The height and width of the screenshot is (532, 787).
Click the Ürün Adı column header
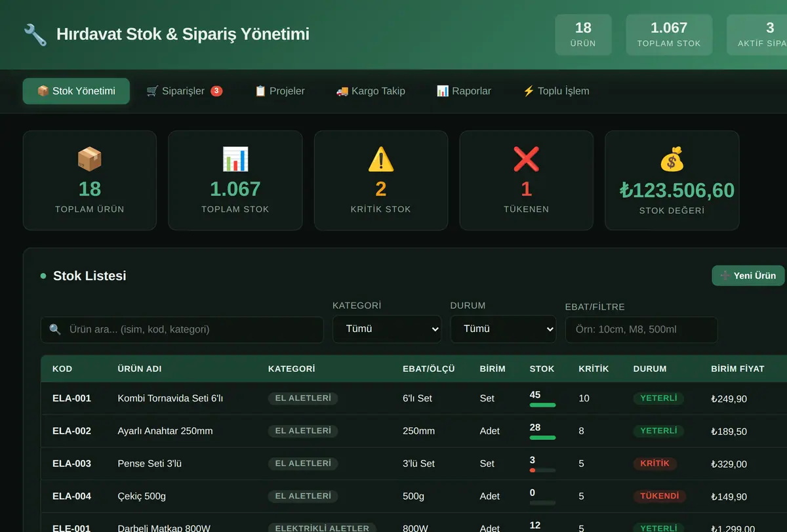coord(139,369)
